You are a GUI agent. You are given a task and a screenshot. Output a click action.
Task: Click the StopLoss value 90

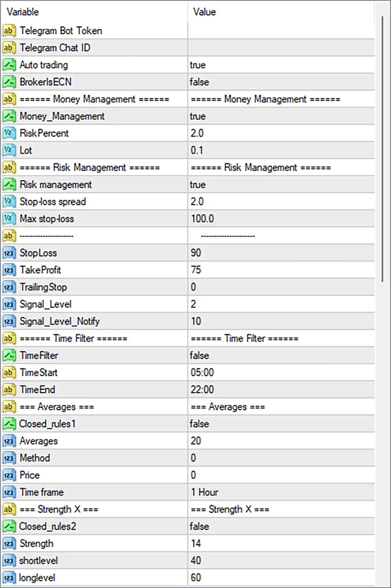click(196, 253)
